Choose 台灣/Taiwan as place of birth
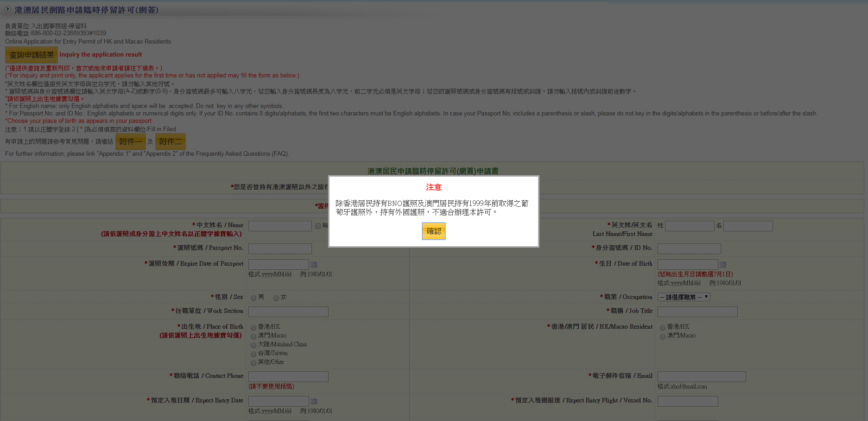 click(x=253, y=354)
